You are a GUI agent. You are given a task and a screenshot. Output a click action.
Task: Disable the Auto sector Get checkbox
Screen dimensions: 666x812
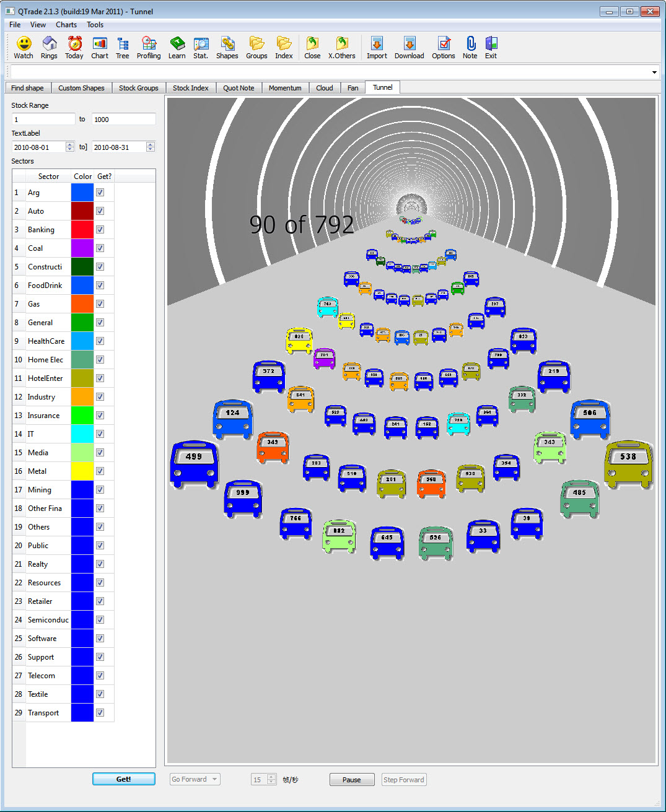pyautogui.click(x=100, y=211)
